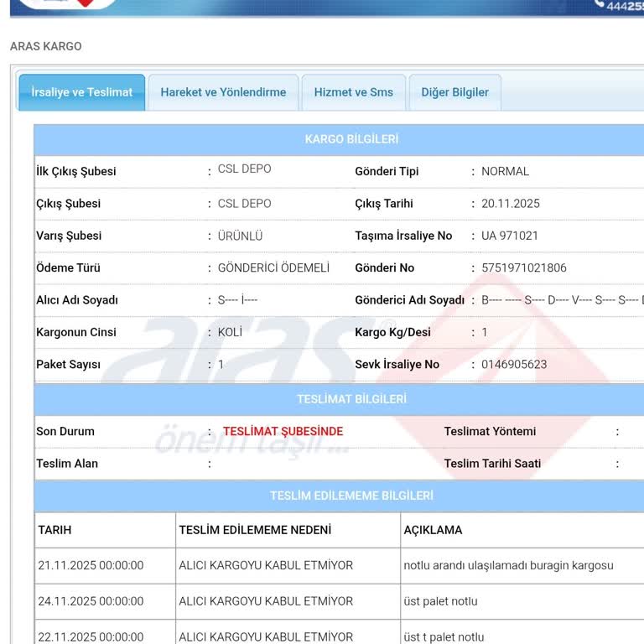Click the Teslim Alan label

pyautogui.click(x=67, y=463)
